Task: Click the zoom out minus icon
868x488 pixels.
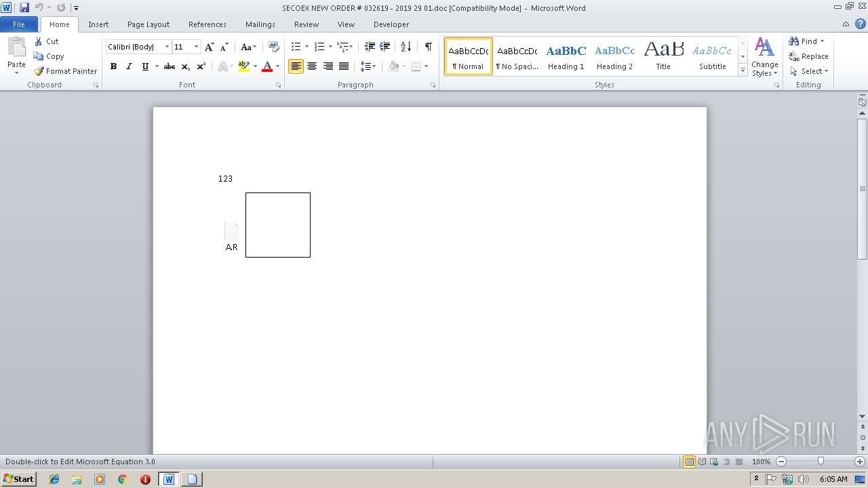Action: click(781, 462)
